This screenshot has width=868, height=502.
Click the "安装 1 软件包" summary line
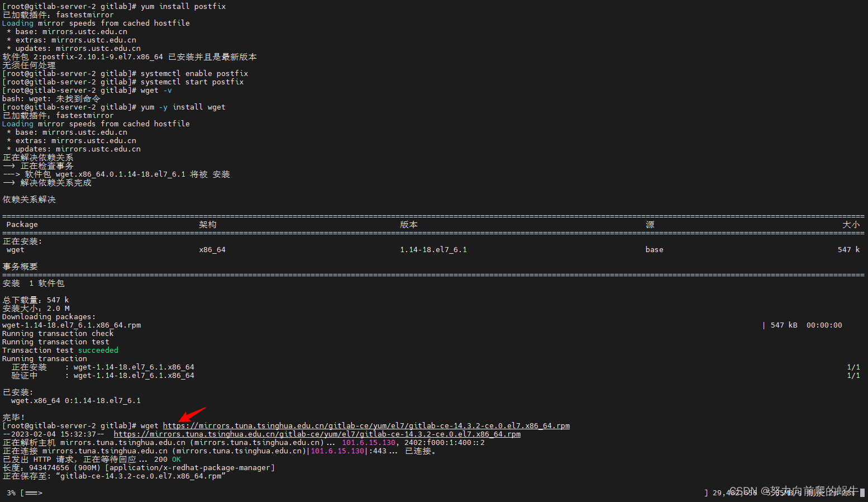(x=34, y=283)
